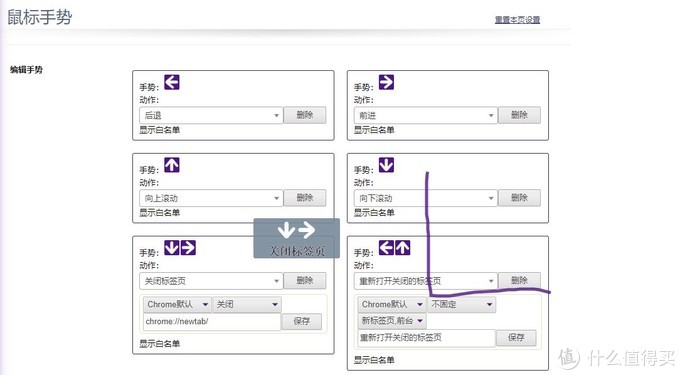680x375 pixels.
Task: Click the right arrow gesture icon
Action: click(386, 82)
